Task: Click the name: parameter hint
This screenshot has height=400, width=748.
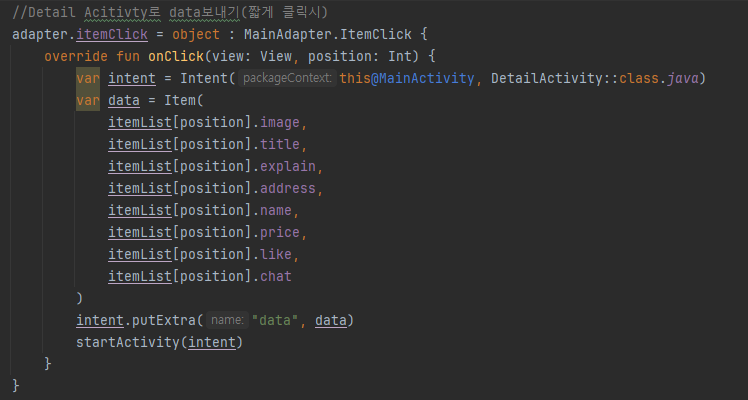Action: (227, 320)
